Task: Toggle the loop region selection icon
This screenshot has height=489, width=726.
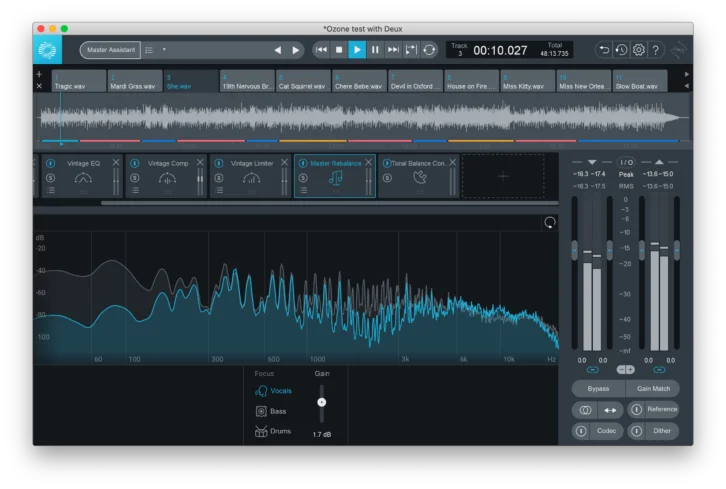Action: [411, 50]
